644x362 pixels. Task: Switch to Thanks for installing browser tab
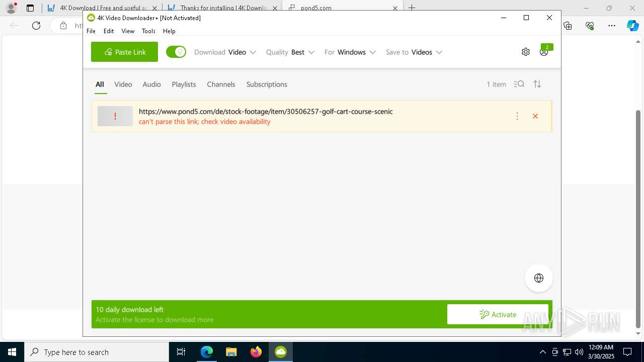tap(223, 8)
